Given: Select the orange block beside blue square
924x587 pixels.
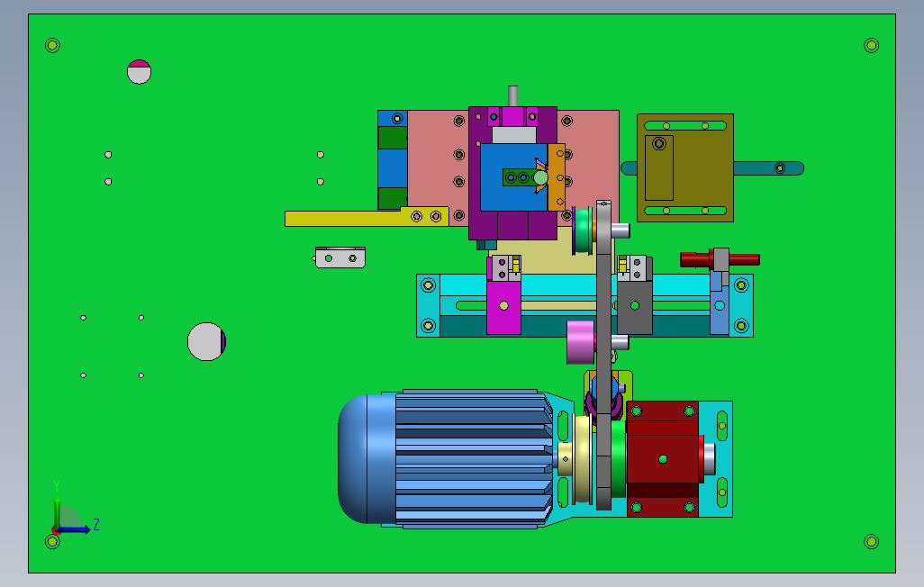Looking at the screenshot, I should [x=557, y=176].
